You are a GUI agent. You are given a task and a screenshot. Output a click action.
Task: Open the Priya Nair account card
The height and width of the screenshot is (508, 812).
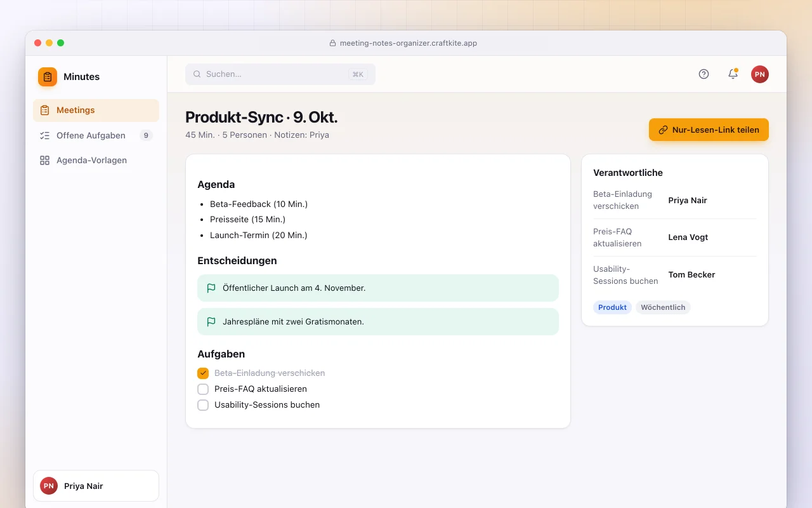(x=96, y=486)
